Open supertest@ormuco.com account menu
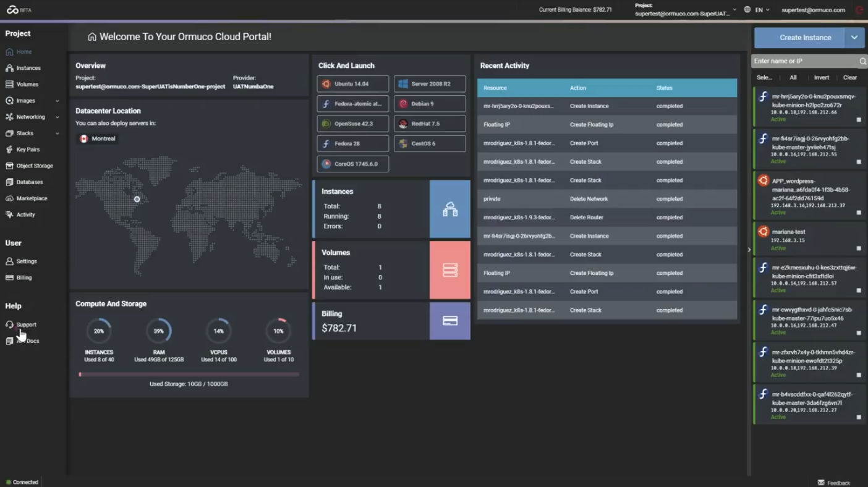868x487 pixels. point(813,10)
